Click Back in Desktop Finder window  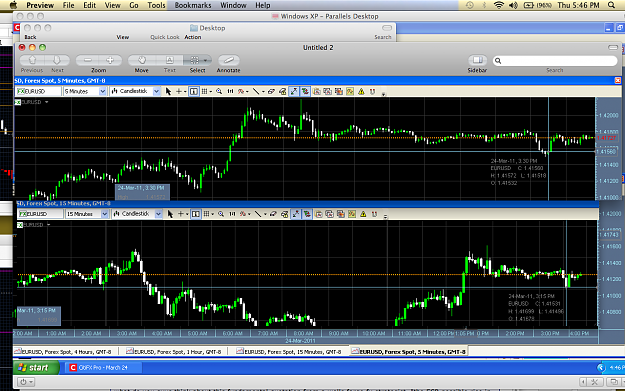[30, 37]
